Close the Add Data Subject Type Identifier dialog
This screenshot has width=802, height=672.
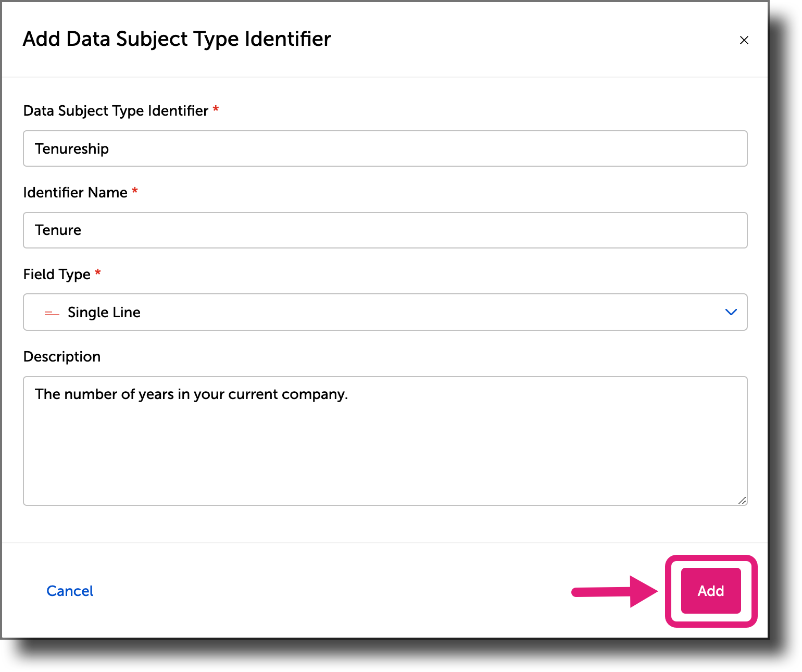pos(744,40)
